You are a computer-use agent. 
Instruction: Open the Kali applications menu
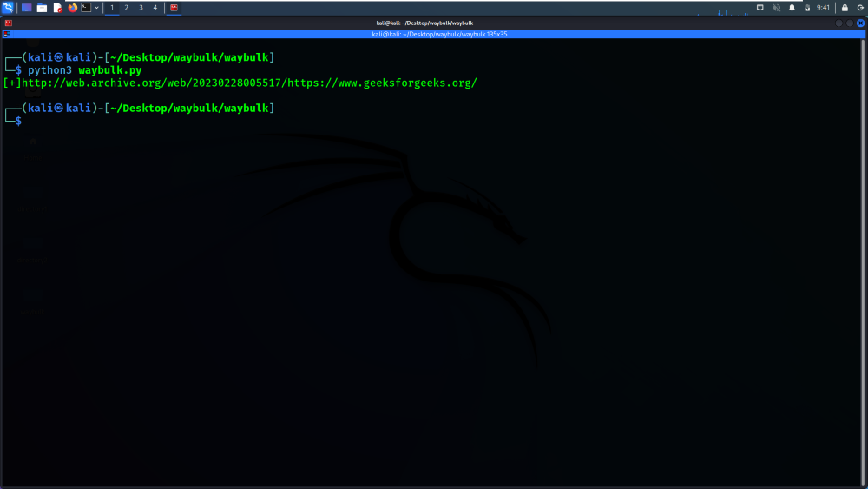point(8,8)
